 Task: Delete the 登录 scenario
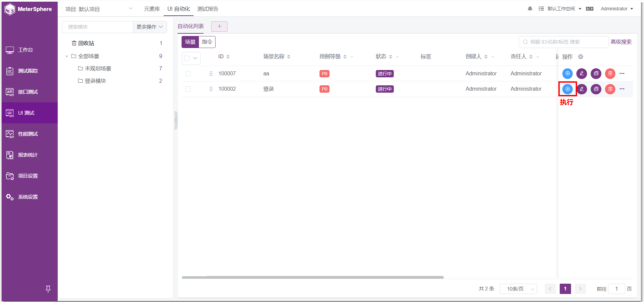pyautogui.click(x=610, y=89)
